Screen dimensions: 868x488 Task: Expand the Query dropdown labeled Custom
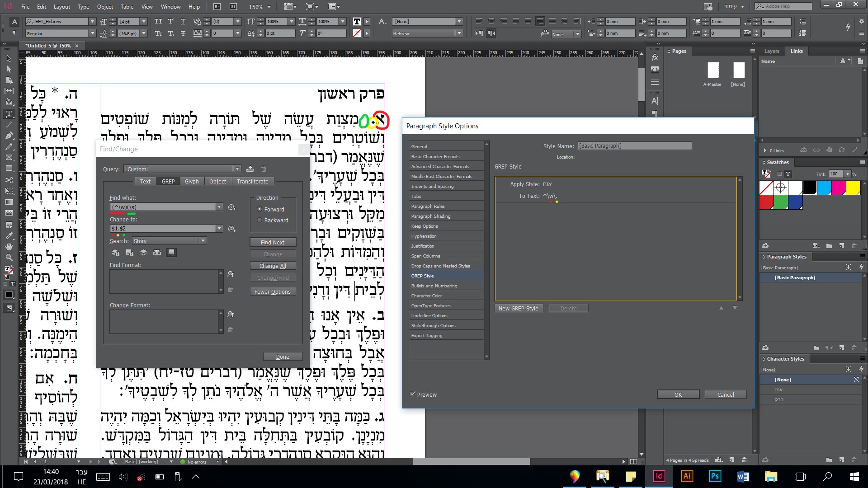point(238,169)
